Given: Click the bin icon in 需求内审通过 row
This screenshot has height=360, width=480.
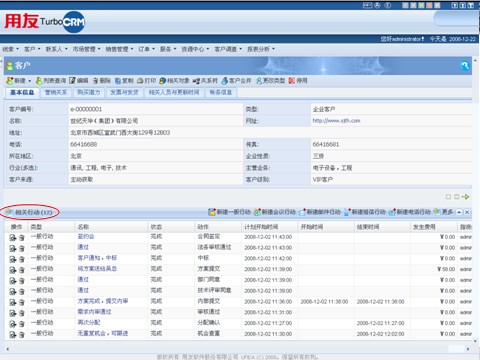Looking at the screenshot, I should 22,313.
